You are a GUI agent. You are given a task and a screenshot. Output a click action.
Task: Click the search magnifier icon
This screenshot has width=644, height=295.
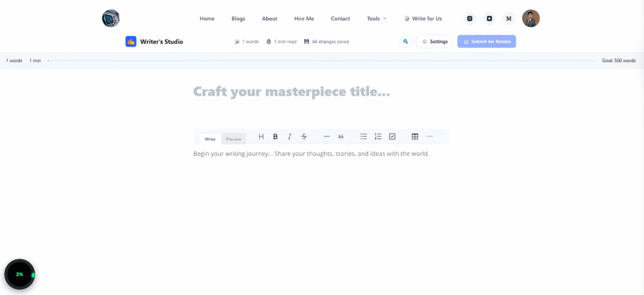pyautogui.click(x=406, y=42)
